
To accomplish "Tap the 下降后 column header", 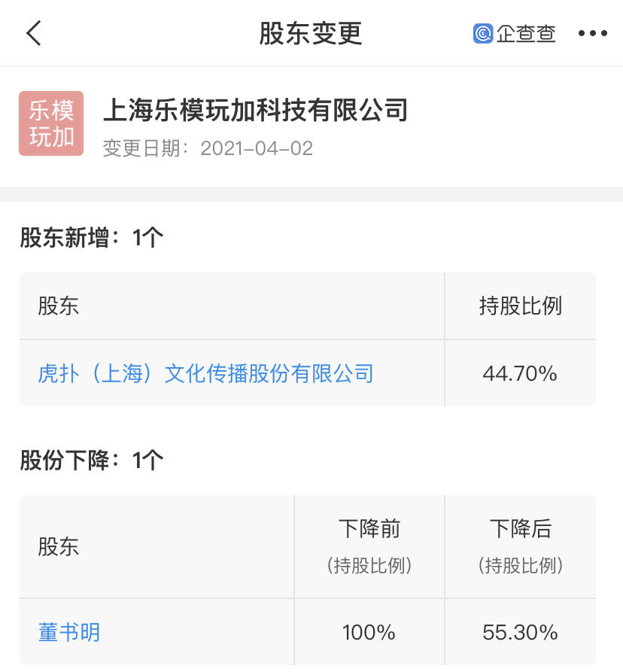I will (x=520, y=528).
